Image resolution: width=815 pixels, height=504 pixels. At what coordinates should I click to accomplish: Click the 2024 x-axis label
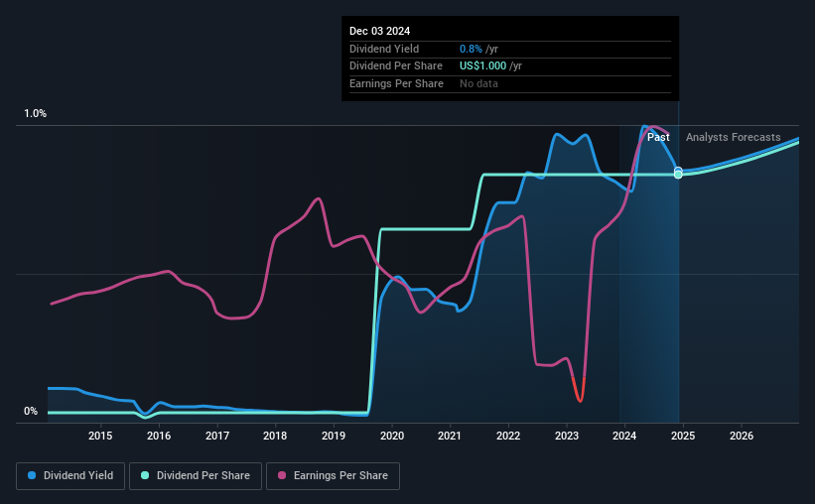click(624, 436)
